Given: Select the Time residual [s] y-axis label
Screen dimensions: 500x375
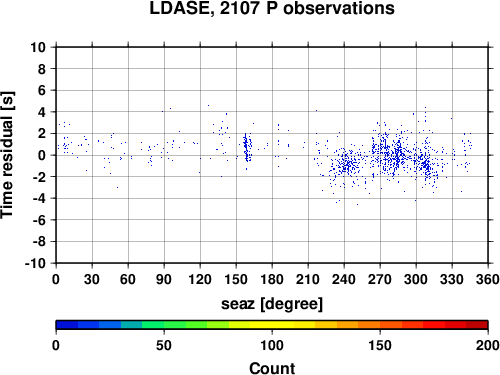Looking at the screenshot, I should point(7,155).
